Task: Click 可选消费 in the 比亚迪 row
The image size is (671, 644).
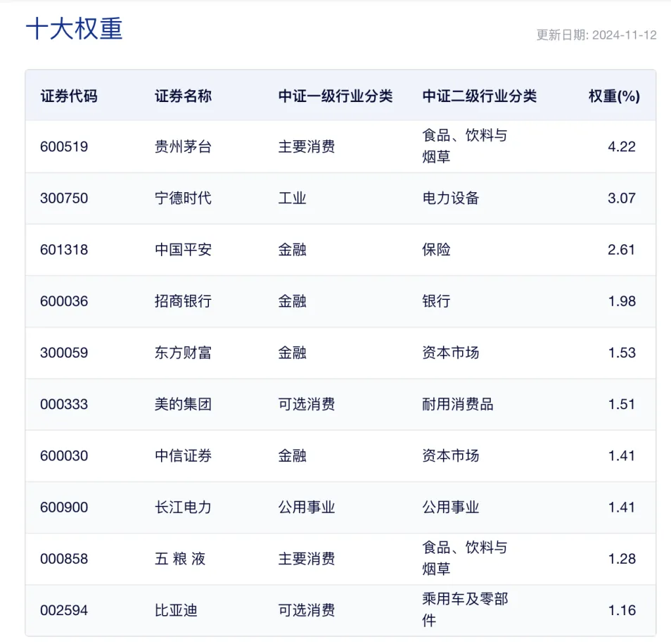Action: tap(307, 611)
